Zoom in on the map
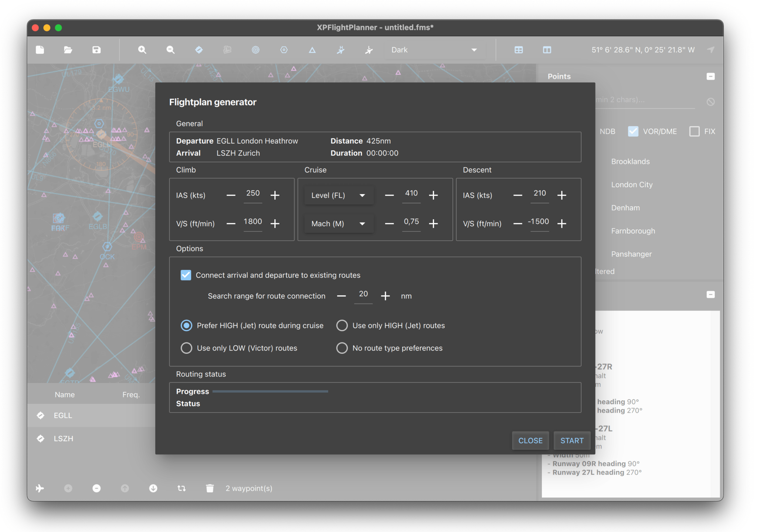Image resolution: width=757 pixels, height=532 pixels. pyautogui.click(x=142, y=50)
